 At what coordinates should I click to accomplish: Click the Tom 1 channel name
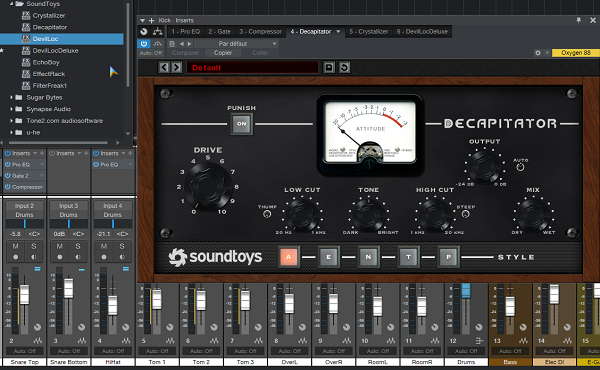[157, 362]
